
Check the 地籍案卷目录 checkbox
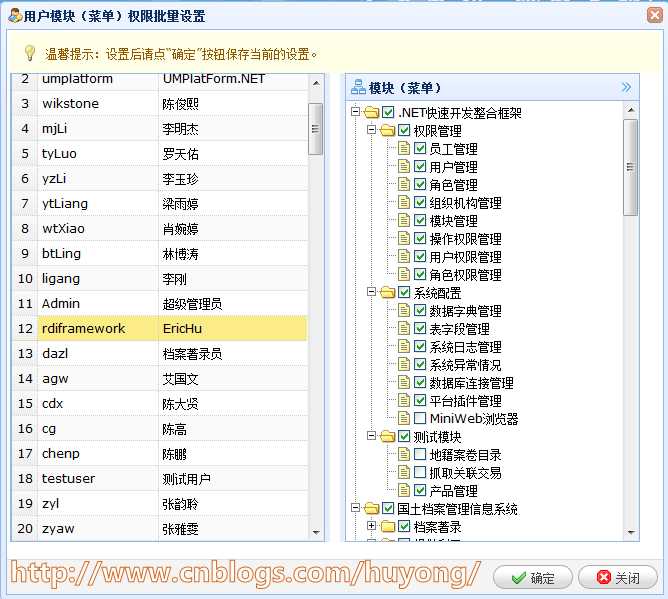(x=420, y=455)
